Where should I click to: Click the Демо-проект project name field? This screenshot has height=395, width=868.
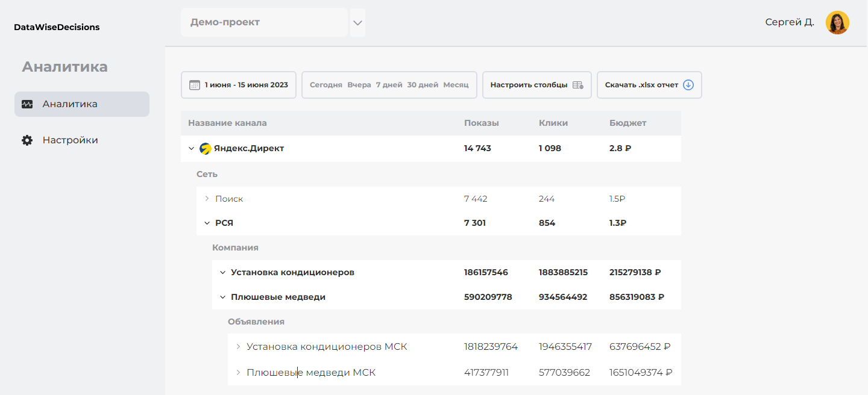tap(264, 22)
